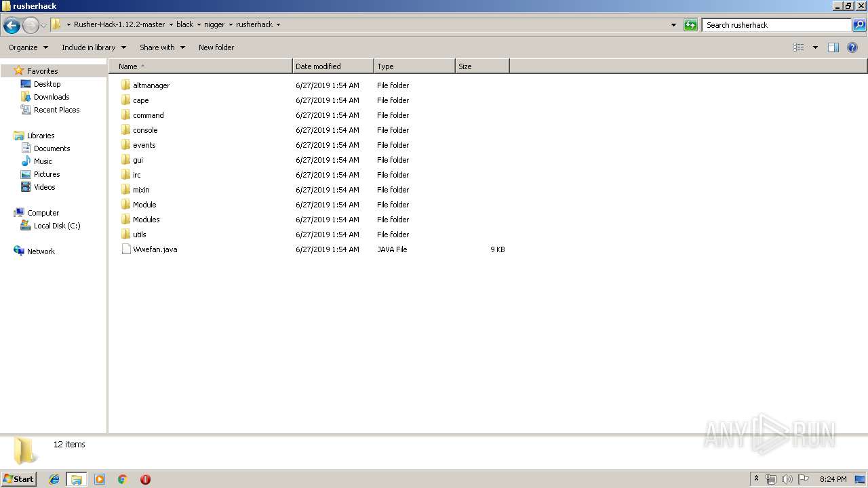This screenshot has width=868, height=488.
Task: Expand the arrow after the black breadcrumb
Action: 199,25
